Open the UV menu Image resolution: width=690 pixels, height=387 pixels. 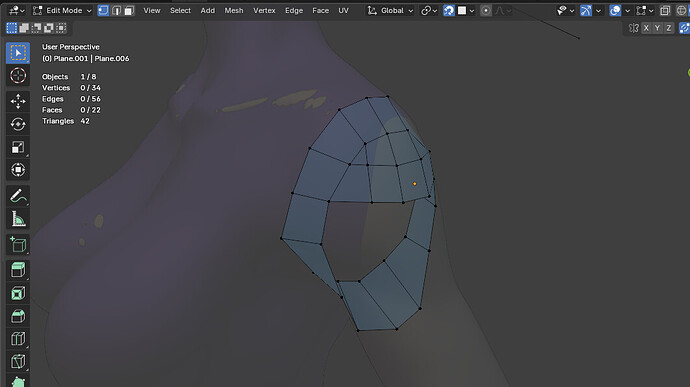pos(343,10)
